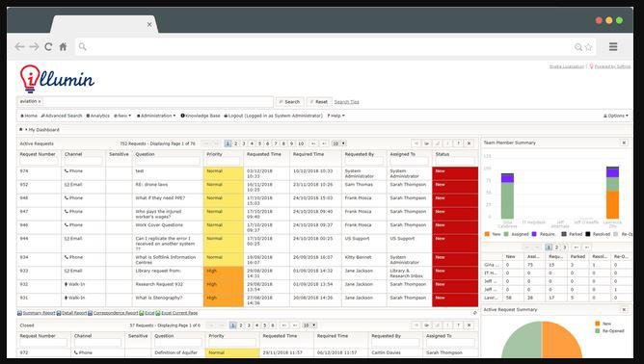Remove the aviation search tag
Image resolution: width=644 pixels, height=364 pixels.
[40, 101]
